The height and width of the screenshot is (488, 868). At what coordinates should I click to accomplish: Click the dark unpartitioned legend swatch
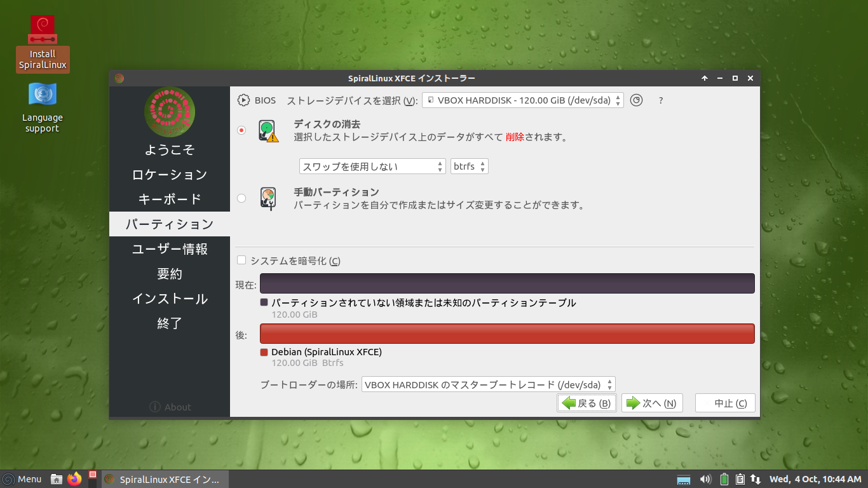[x=264, y=303]
